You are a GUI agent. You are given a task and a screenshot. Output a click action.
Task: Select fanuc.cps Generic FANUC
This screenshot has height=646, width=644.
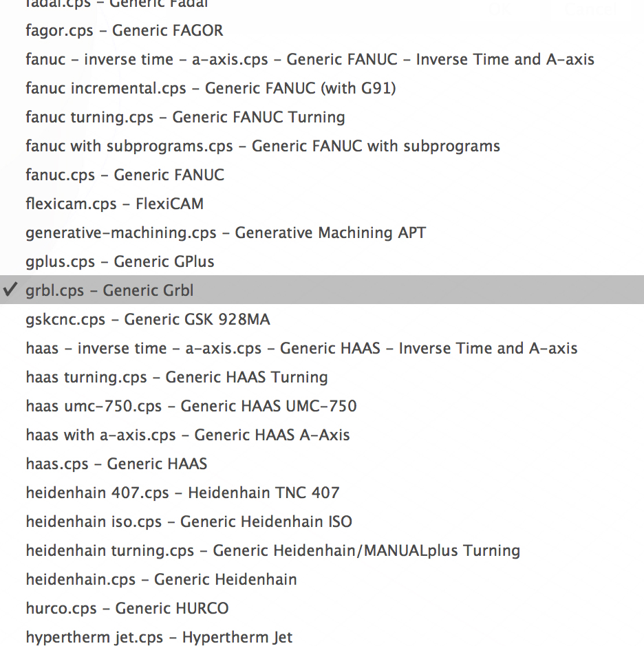click(125, 175)
